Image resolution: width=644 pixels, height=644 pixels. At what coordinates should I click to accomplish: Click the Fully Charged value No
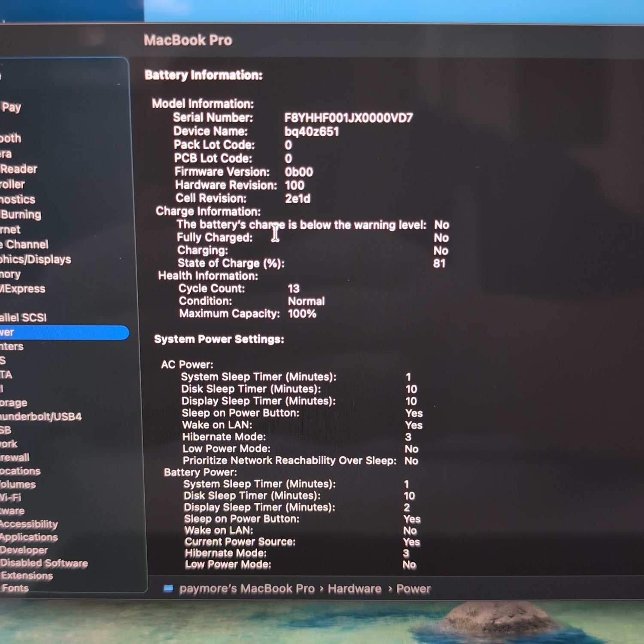click(441, 238)
